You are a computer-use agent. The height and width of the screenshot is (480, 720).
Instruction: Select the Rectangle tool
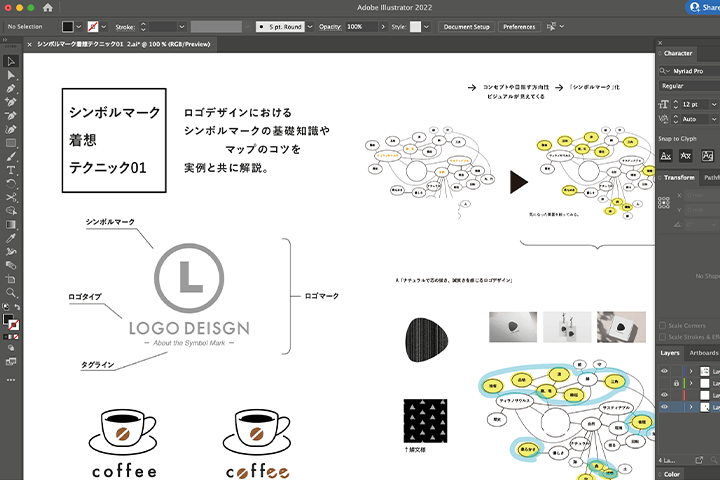click(11, 143)
